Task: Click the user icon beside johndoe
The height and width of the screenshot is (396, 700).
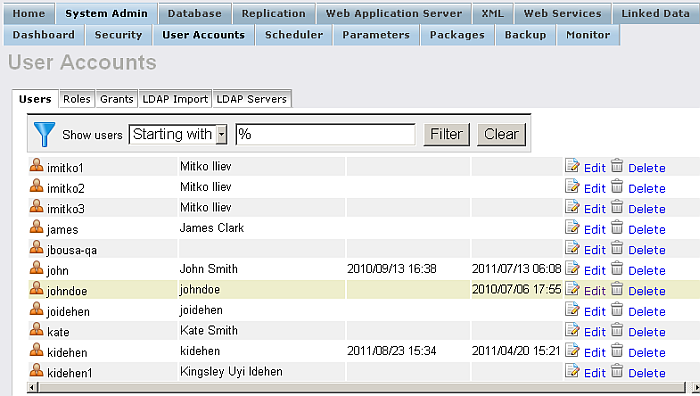Action: click(x=36, y=288)
